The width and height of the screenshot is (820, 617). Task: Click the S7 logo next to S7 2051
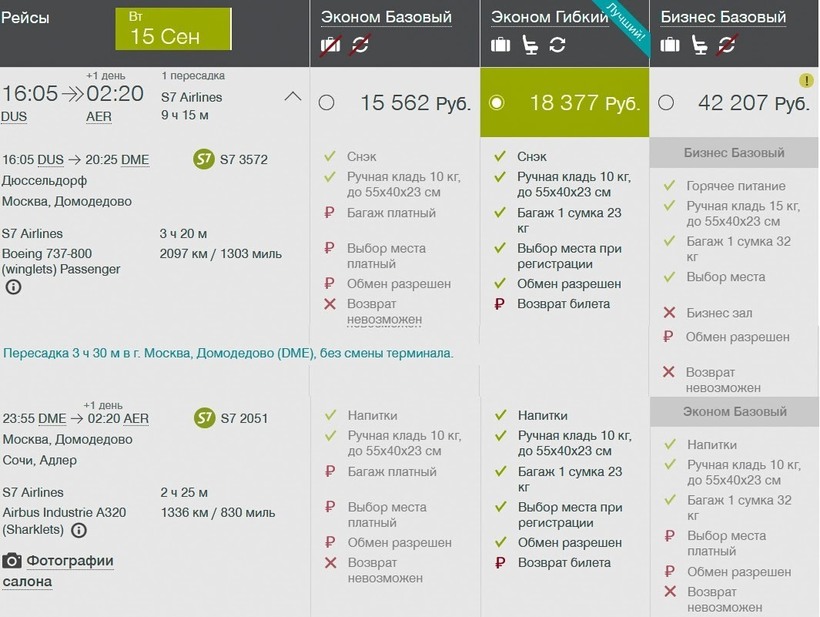204,418
